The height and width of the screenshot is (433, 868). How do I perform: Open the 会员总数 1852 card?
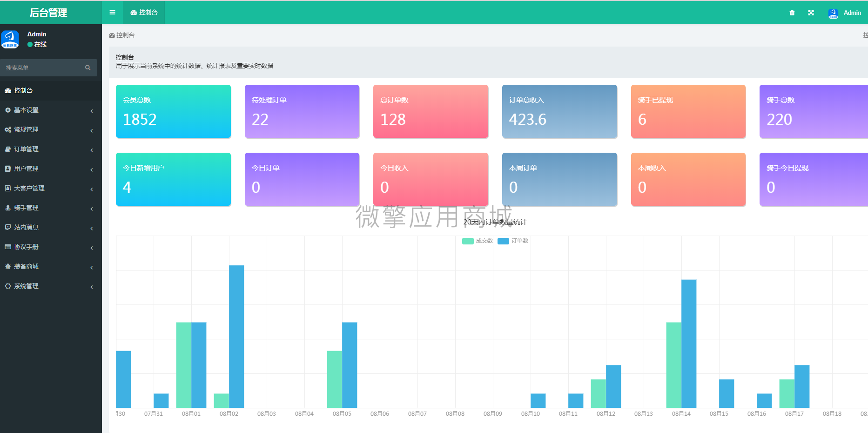point(173,111)
